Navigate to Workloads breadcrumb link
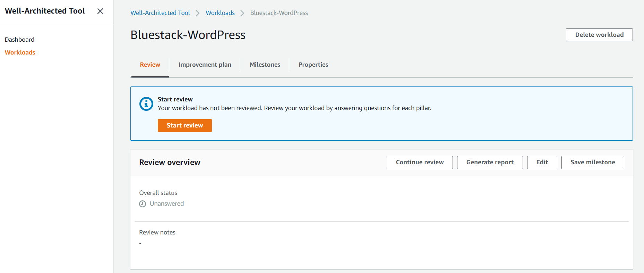The height and width of the screenshot is (273, 644). coord(220,13)
